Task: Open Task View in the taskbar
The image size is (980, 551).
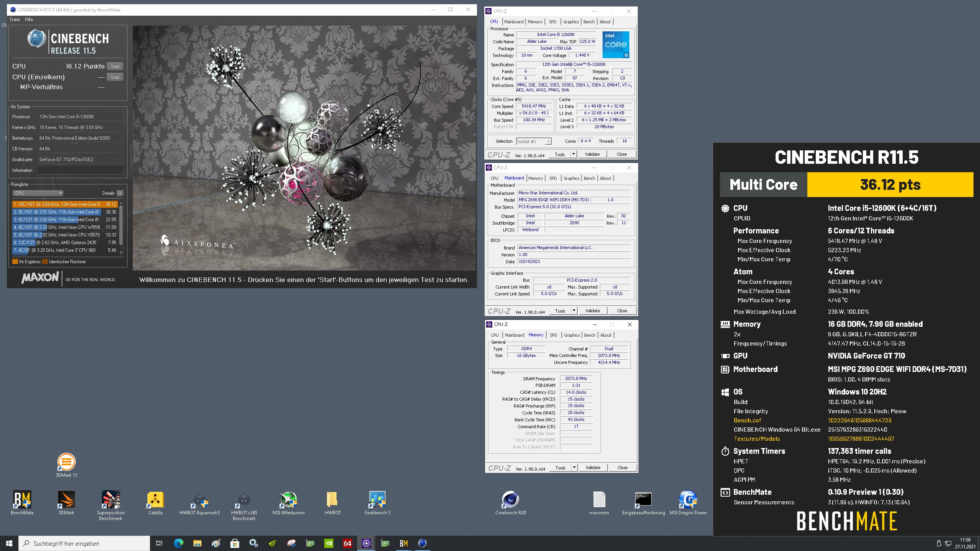Action: [159, 543]
